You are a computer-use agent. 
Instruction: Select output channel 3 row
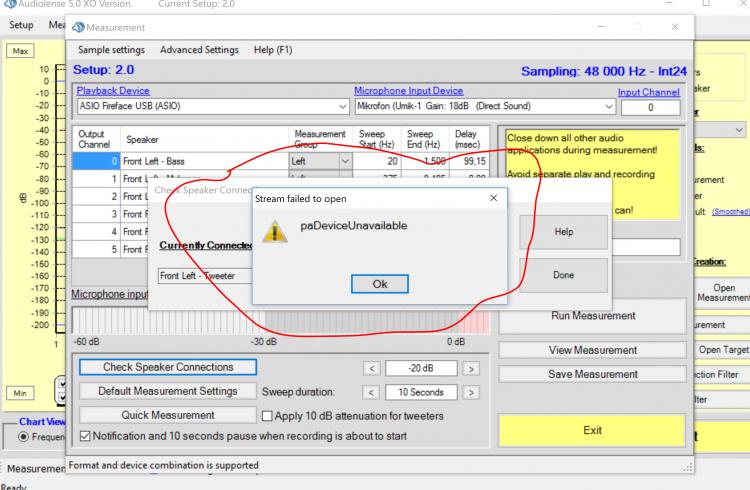[x=96, y=214]
